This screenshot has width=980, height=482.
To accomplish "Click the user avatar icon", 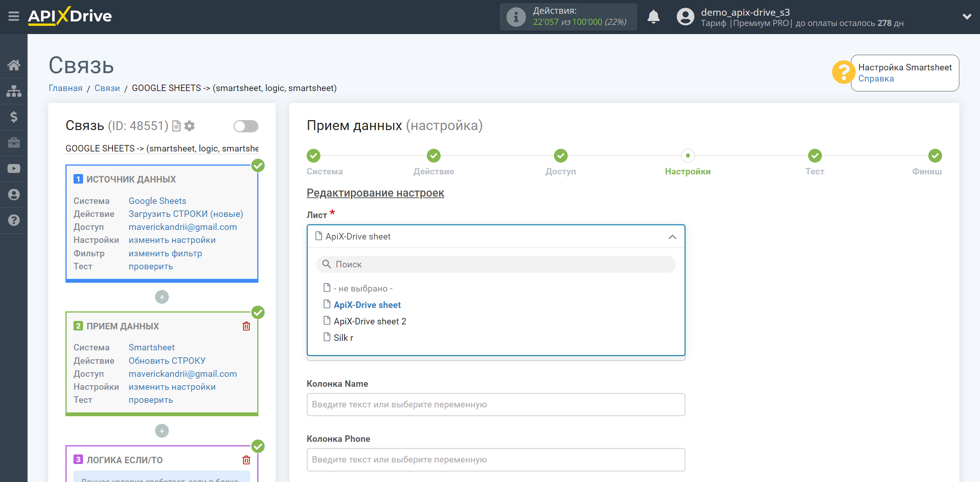I will coord(685,17).
